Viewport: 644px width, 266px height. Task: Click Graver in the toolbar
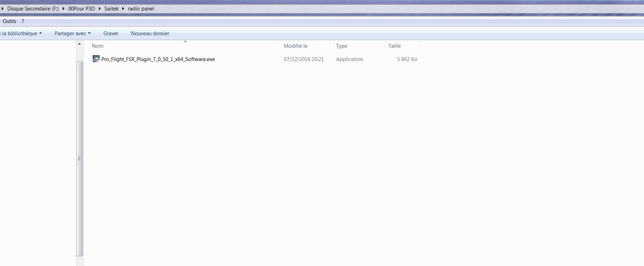tap(111, 33)
